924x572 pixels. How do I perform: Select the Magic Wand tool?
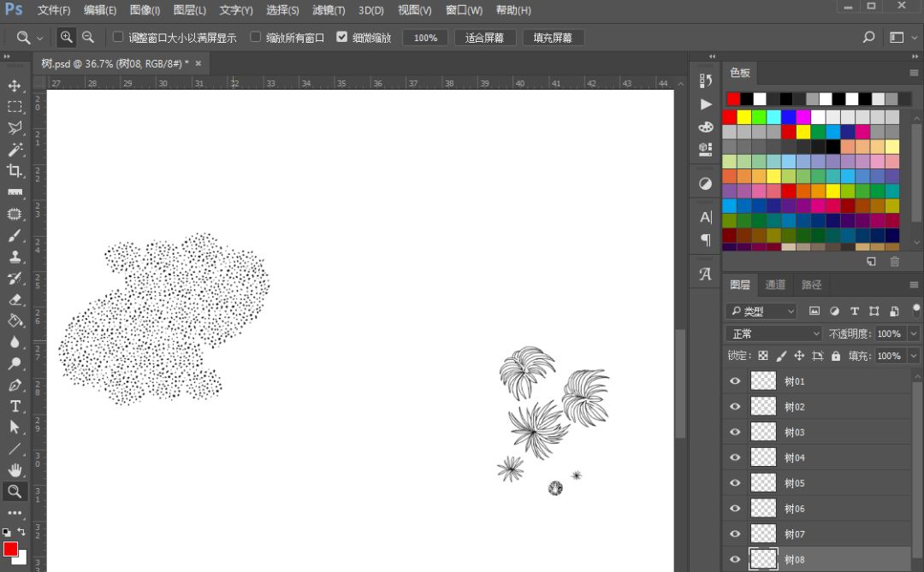15,150
